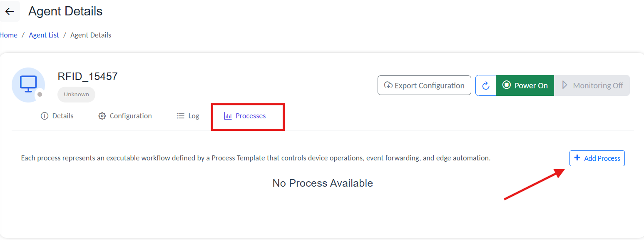Click the gear icon beside Configuration

[x=102, y=116]
